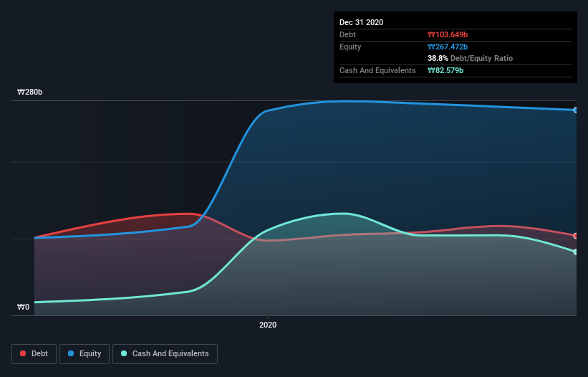
Task: Click the ₩267.472b equity value
Action: point(448,47)
